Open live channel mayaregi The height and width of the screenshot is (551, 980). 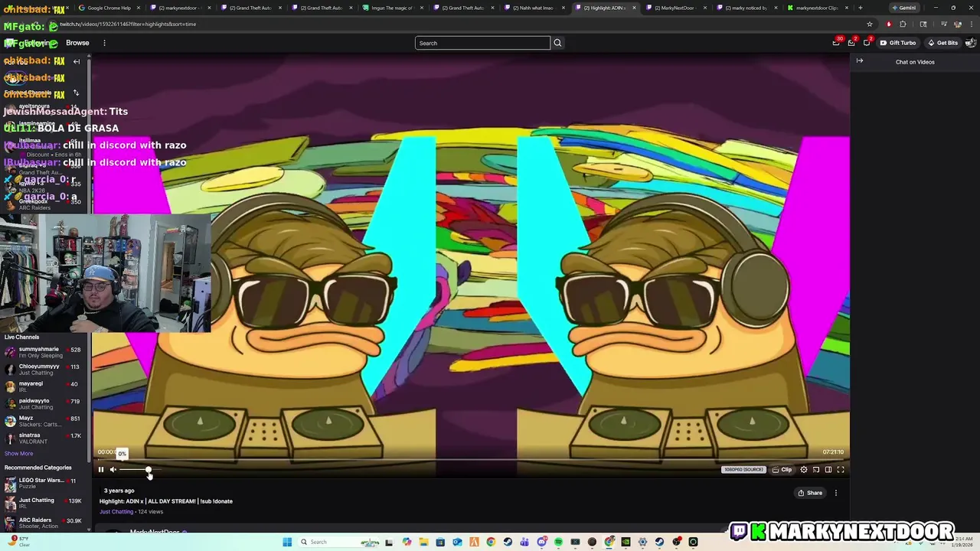43,386
